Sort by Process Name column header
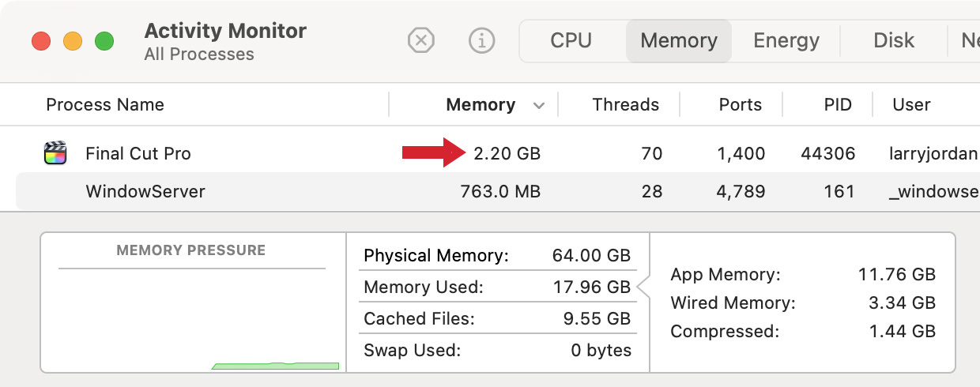The height and width of the screenshot is (387, 980). (105, 104)
